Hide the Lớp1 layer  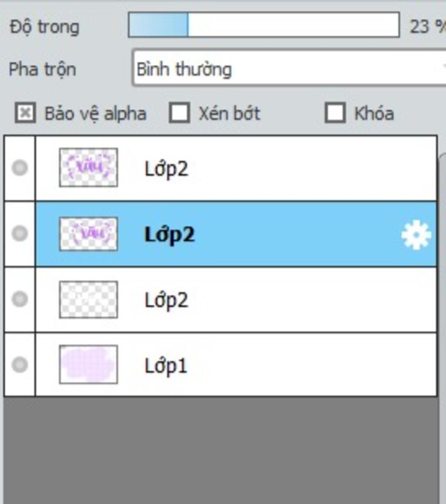point(20,364)
